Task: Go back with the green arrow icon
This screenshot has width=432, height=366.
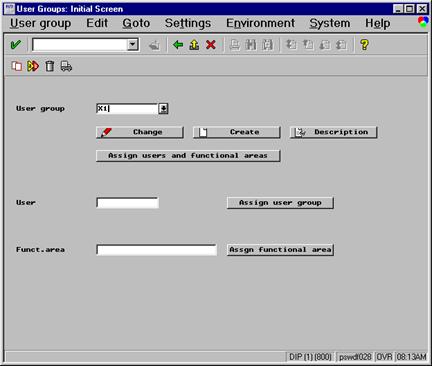Action: click(178, 45)
